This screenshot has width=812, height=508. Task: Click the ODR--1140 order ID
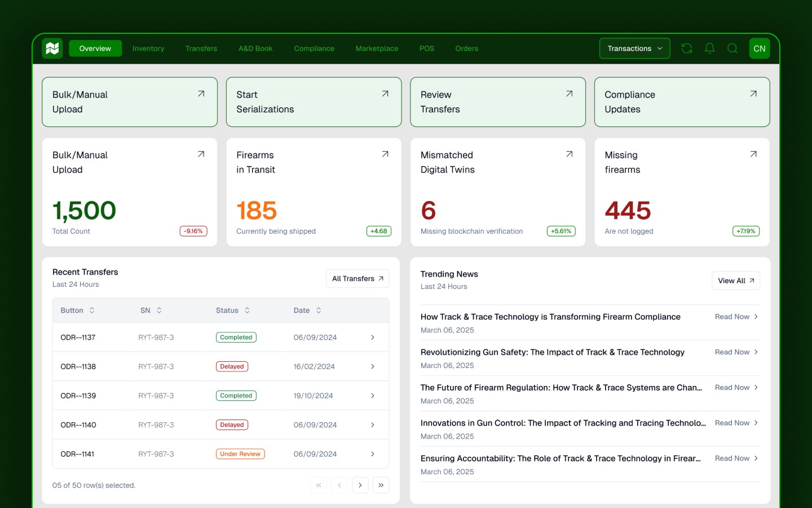click(78, 425)
